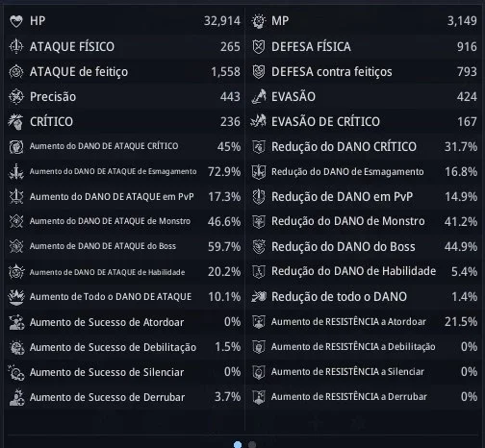Click the DEFESA FÍSICA shield icon
Viewport: 485px width, 448px height.
[x=259, y=47]
